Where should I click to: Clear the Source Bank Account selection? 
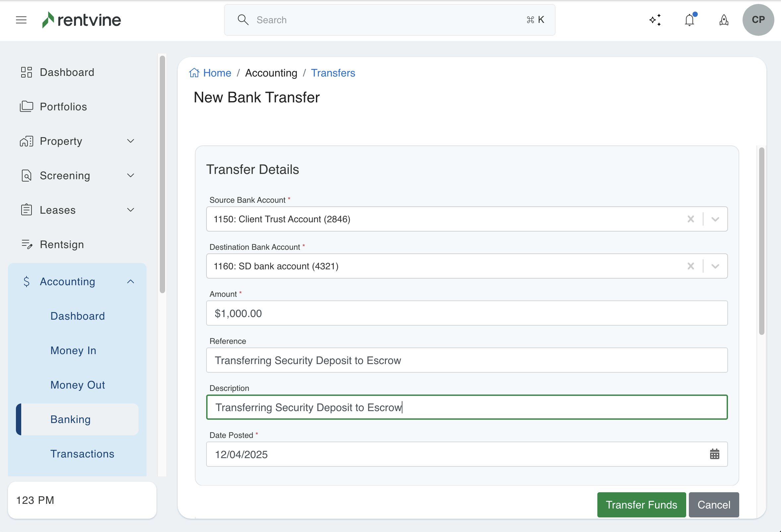[691, 219]
